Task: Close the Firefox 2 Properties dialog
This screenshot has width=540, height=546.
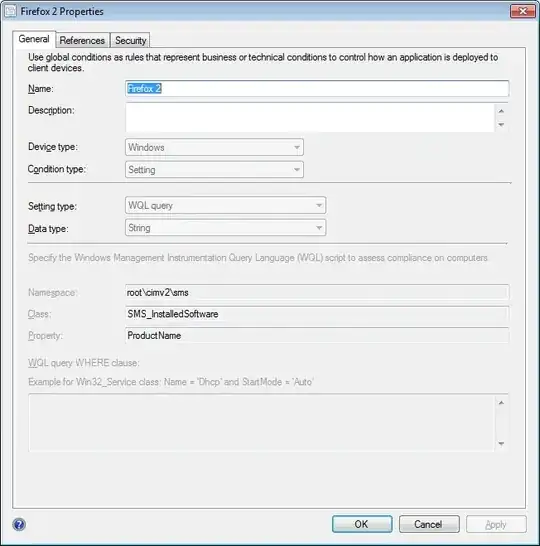Action: tap(522, 11)
